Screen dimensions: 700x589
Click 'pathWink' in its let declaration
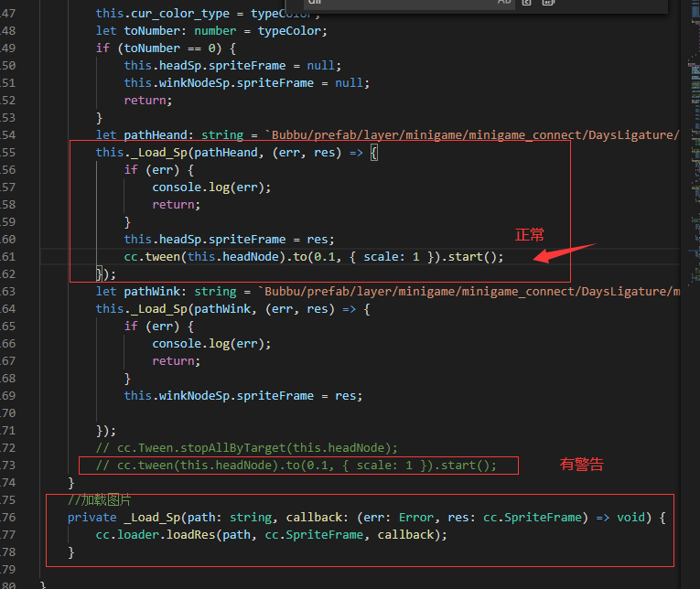pyautogui.click(x=152, y=292)
